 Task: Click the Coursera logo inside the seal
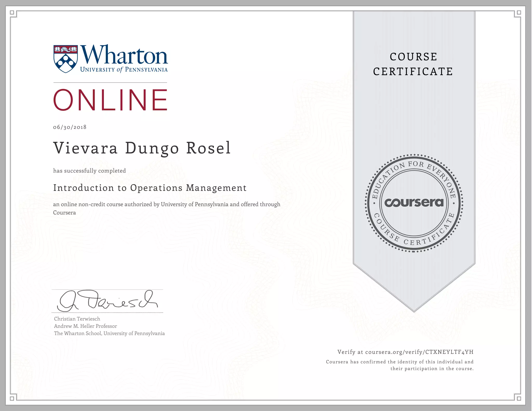pyautogui.click(x=414, y=202)
